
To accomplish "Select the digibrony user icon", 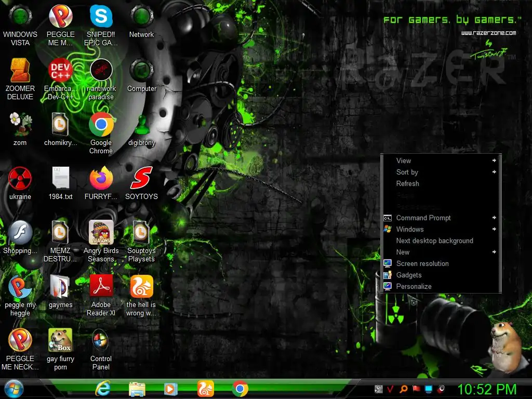I will tap(141, 129).
